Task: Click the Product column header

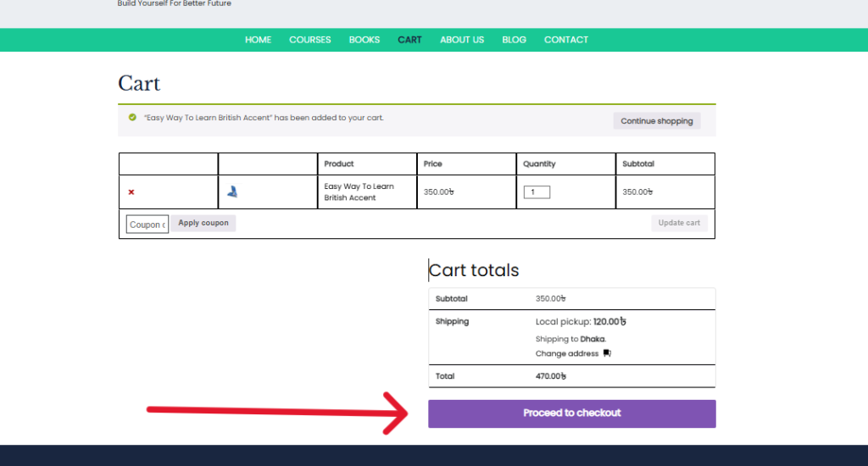Action: point(339,164)
